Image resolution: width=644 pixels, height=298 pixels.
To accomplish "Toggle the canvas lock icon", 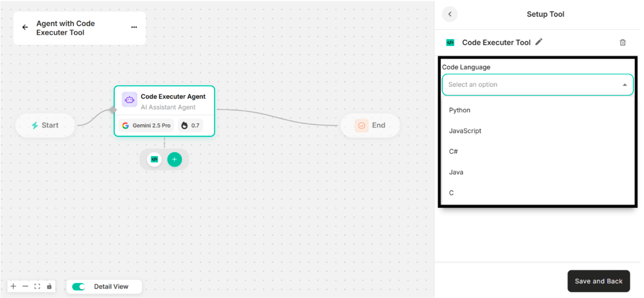I will (49, 286).
